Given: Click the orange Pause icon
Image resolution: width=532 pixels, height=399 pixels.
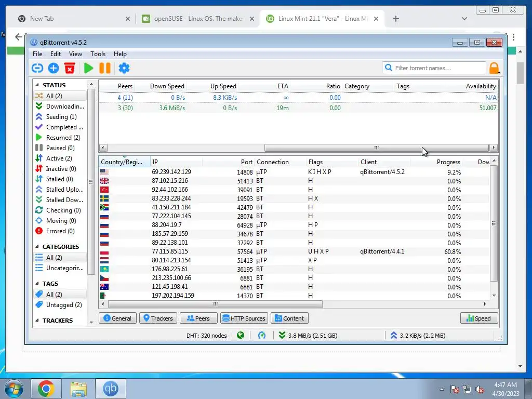Looking at the screenshot, I should [105, 68].
